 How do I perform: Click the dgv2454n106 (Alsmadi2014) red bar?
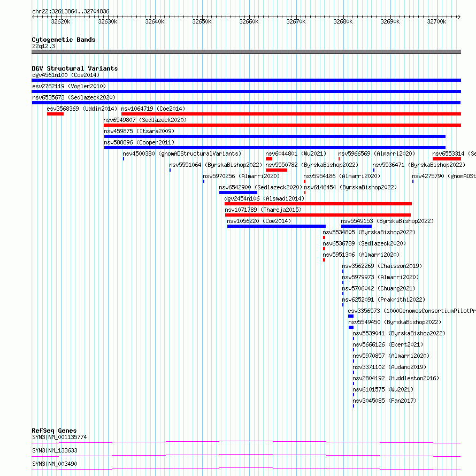(318, 204)
